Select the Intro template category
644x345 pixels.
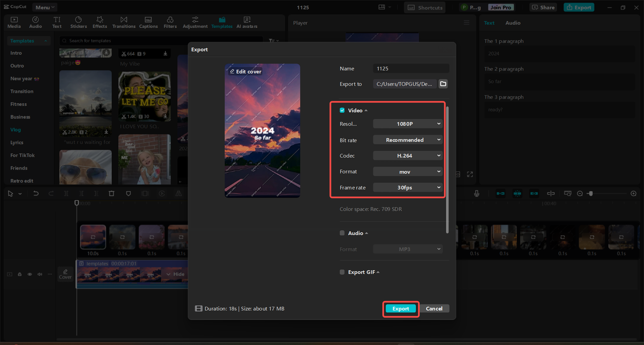point(16,53)
